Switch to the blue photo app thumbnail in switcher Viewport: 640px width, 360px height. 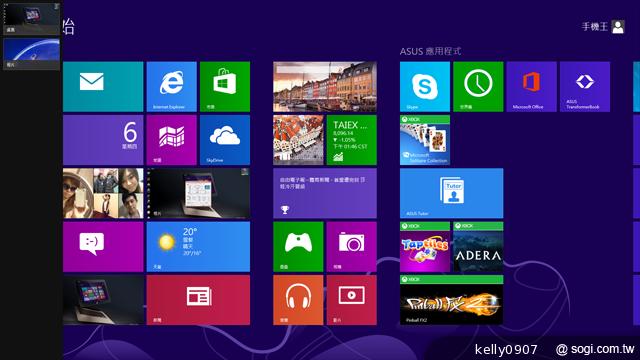tap(31, 54)
